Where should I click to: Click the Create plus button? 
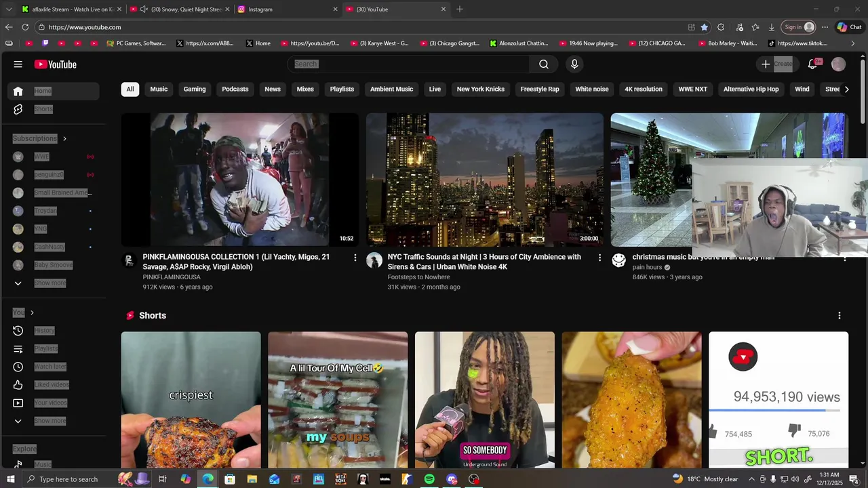pos(776,64)
